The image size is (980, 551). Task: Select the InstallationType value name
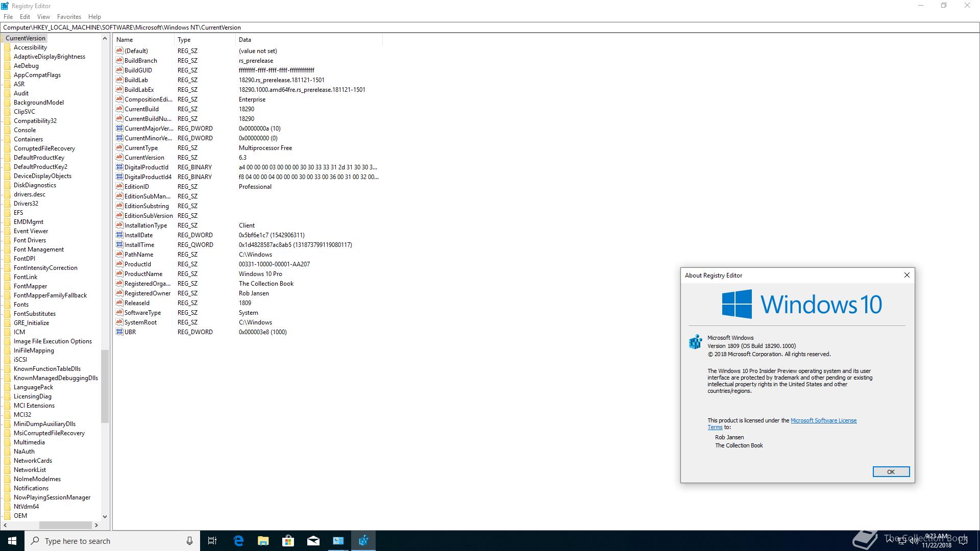click(x=145, y=225)
